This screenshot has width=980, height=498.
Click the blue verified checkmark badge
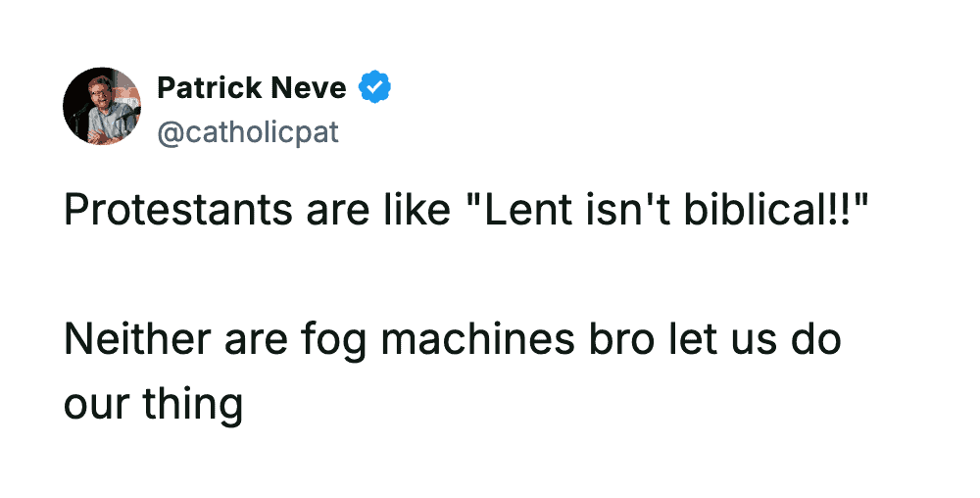(x=375, y=88)
